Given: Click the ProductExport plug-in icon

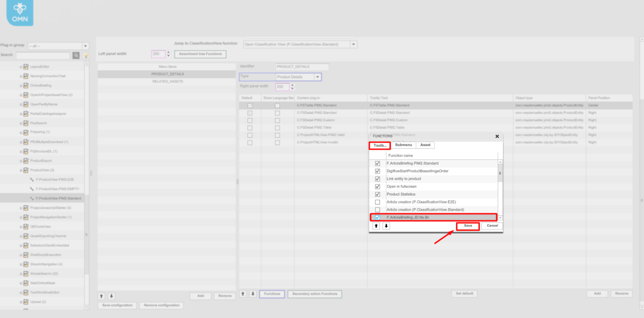Looking at the screenshot, I should [26, 161].
